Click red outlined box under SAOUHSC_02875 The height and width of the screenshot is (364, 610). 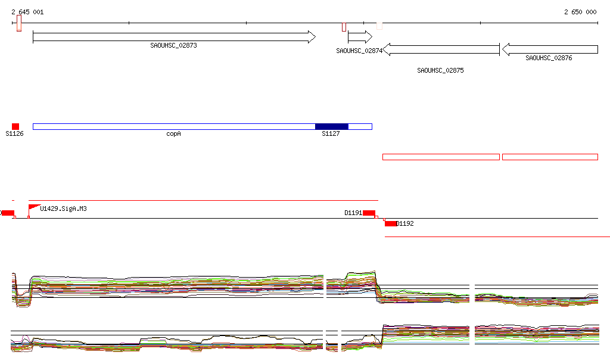[441, 157]
